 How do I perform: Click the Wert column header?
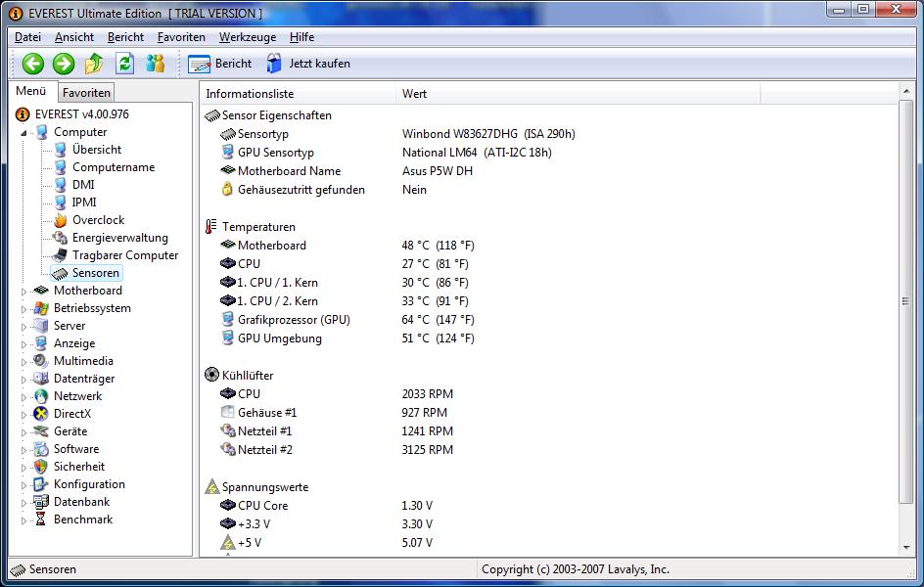pyautogui.click(x=578, y=94)
